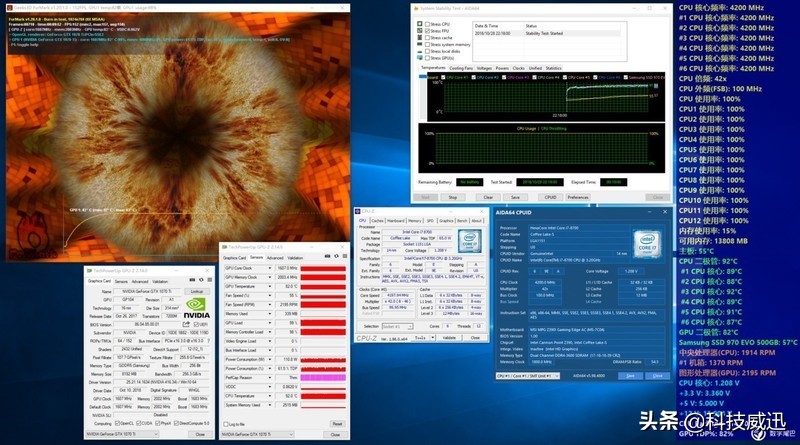Click the Stop button in System Stability Test
Image resolution: width=800 pixels, height=445 pixels.
click(x=453, y=197)
